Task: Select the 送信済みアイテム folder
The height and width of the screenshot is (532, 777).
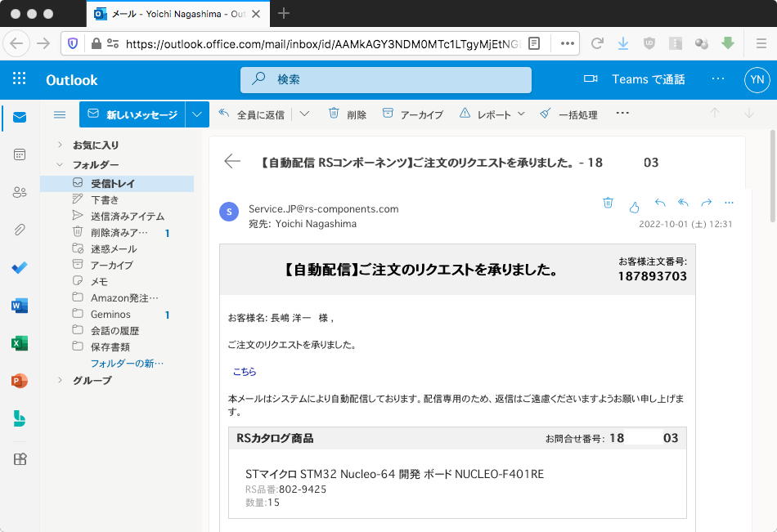Action: 117,216
